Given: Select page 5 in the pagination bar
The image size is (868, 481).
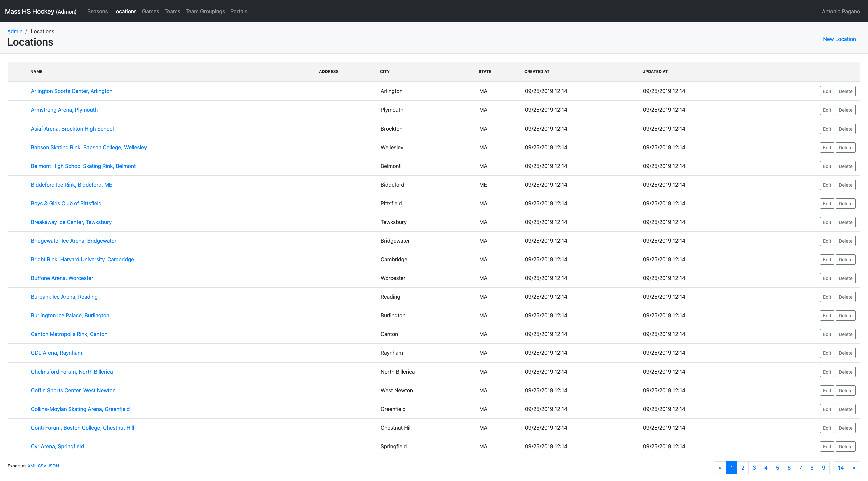Looking at the screenshot, I should (777, 468).
